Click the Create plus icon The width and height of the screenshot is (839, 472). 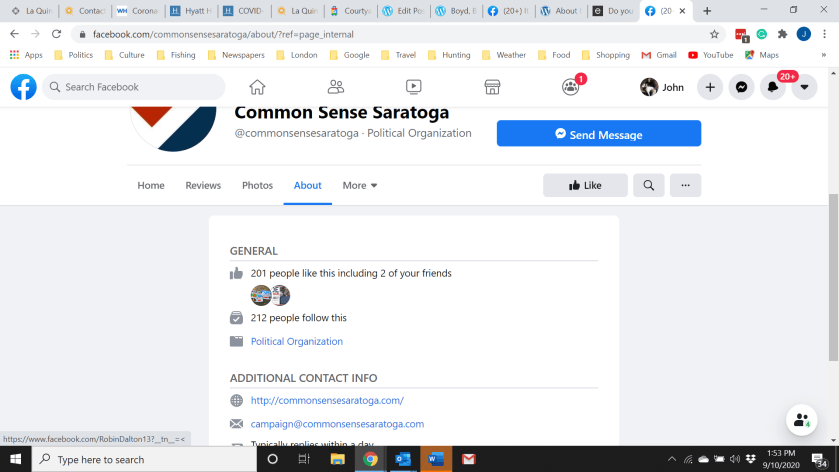[710, 87]
